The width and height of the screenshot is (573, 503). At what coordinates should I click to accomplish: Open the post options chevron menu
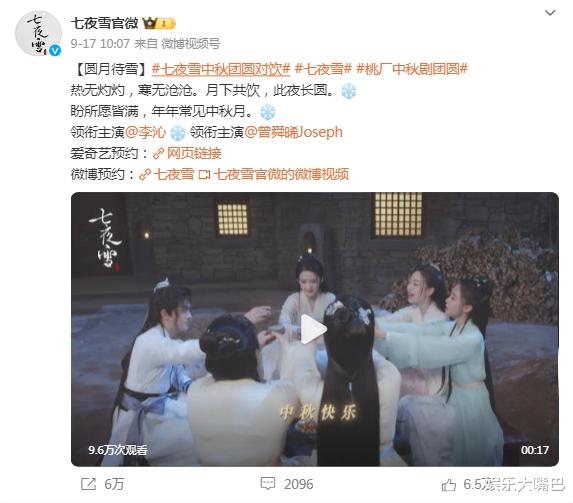point(550,13)
